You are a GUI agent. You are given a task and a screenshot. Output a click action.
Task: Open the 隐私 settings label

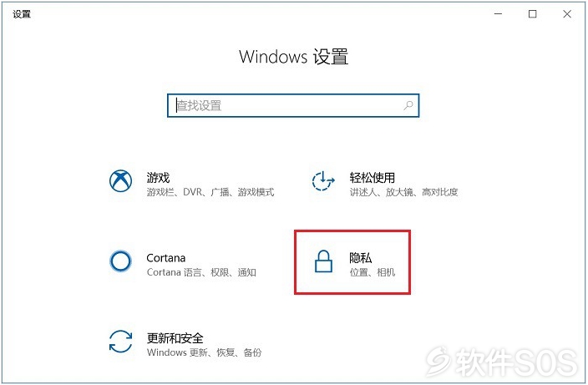click(x=360, y=257)
